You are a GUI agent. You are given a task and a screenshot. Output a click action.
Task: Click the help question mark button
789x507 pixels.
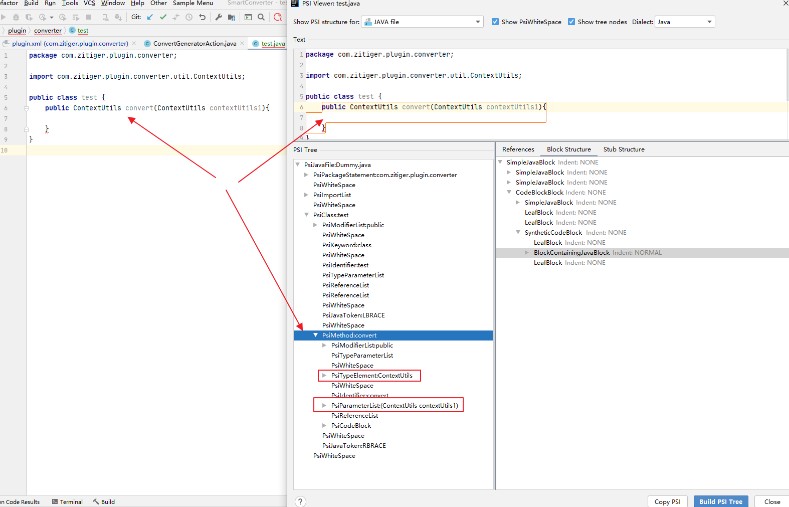300,501
